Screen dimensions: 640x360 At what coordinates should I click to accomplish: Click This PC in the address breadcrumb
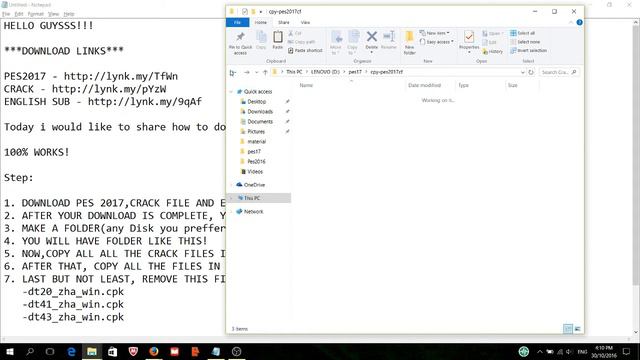coord(294,72)
